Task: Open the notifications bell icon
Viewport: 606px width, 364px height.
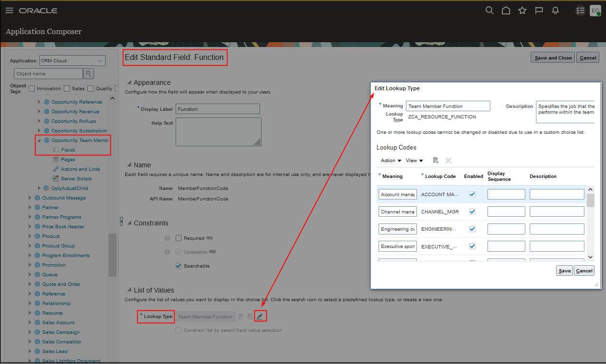Action: 555,10
